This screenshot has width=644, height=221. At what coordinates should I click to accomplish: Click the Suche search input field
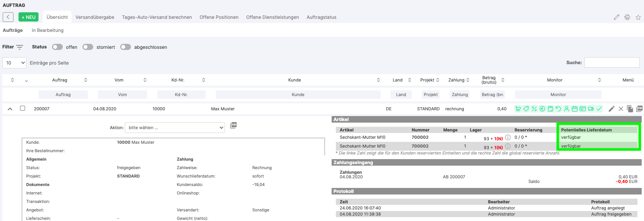click(x=612, y=62)
